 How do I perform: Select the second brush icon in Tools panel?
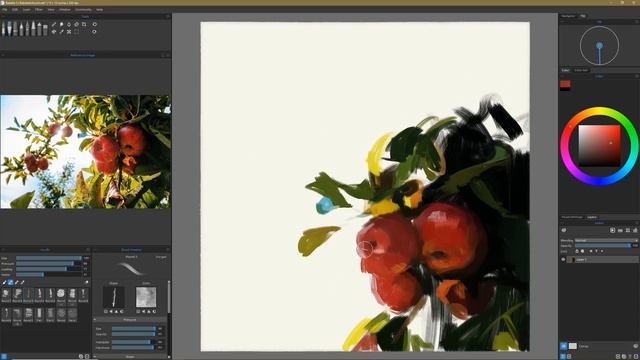pyautogui.click(x=9, y=28)
